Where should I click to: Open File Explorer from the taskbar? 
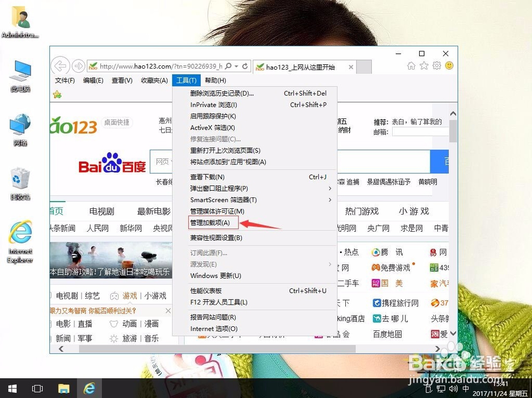63,388
